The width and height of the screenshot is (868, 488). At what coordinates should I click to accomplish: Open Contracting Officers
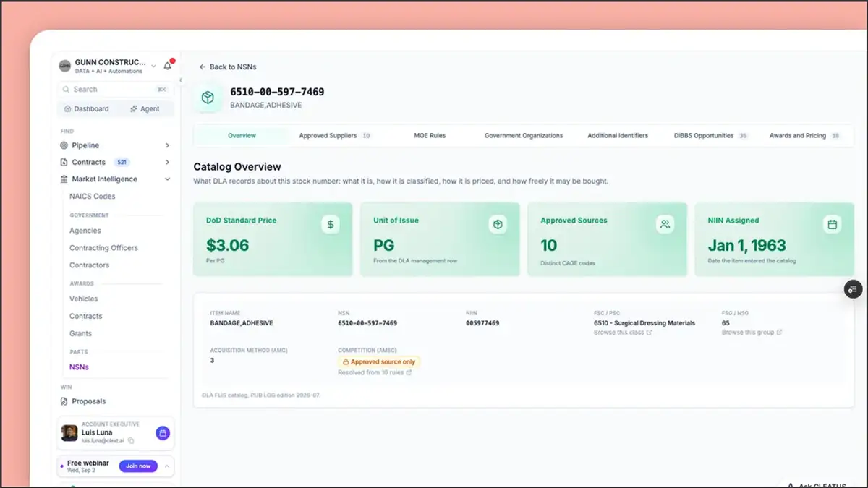103,248
